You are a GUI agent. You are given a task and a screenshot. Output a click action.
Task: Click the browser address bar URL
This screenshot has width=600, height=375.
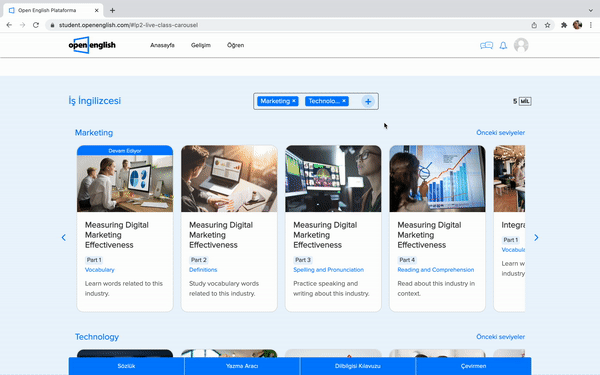[128, 25]
